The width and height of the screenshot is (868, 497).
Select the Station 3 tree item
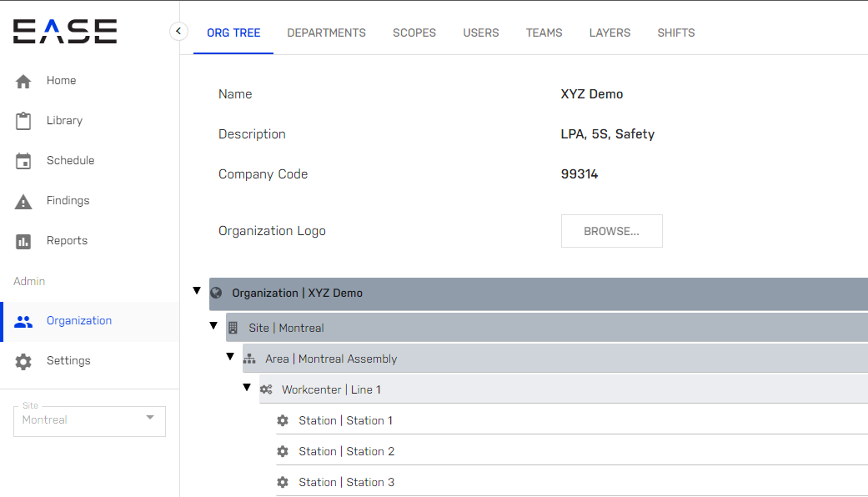tap(572, 482)
